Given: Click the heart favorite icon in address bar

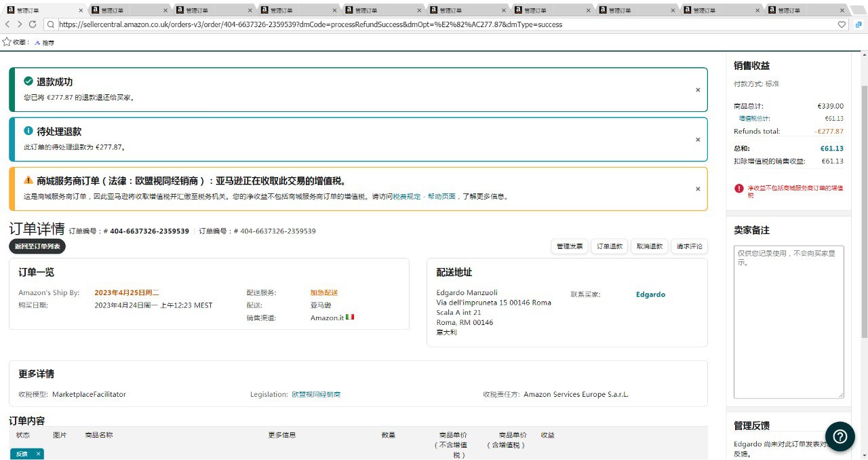Looking at the screenshot, I should click(x=842, y=24).
